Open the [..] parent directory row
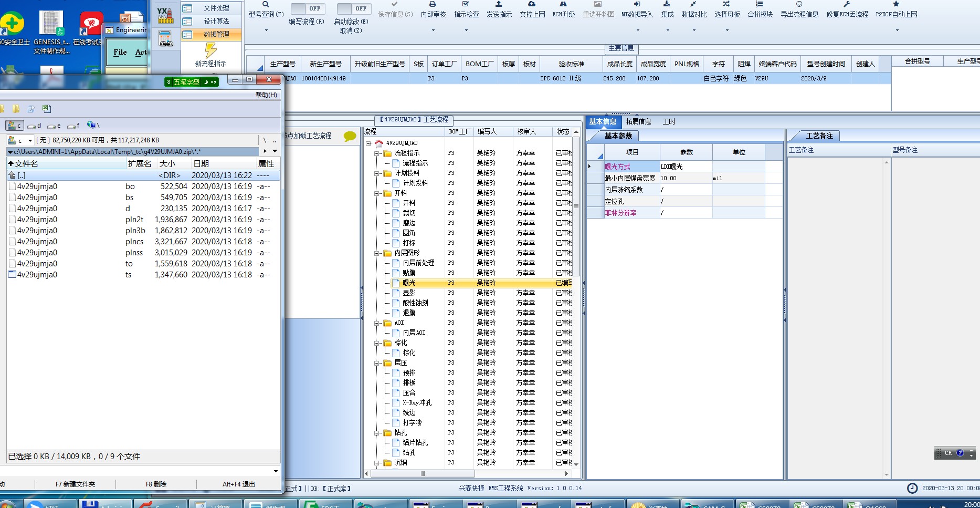Image resolution: width=980 pixels, height=508 pixels. [x=143, y=175]
